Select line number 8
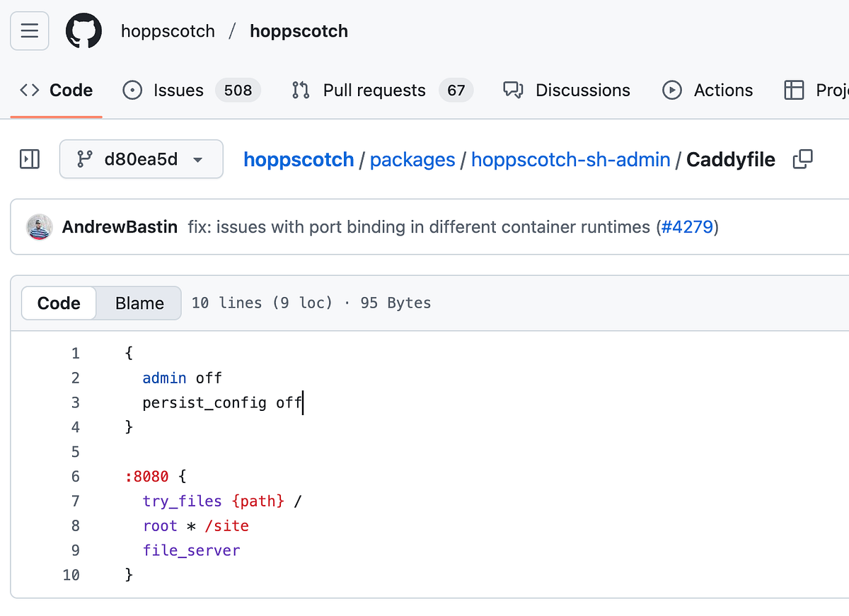 click(x=75, y=525)
